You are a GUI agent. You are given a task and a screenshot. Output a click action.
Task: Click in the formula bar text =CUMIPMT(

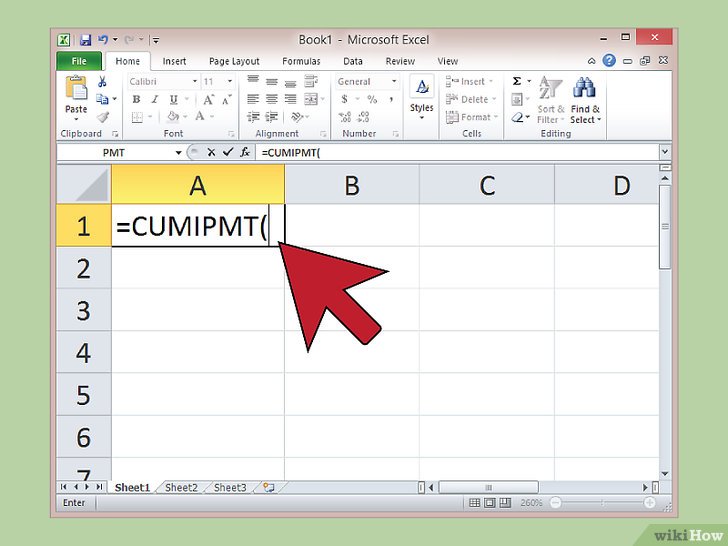tap(291, 153)
